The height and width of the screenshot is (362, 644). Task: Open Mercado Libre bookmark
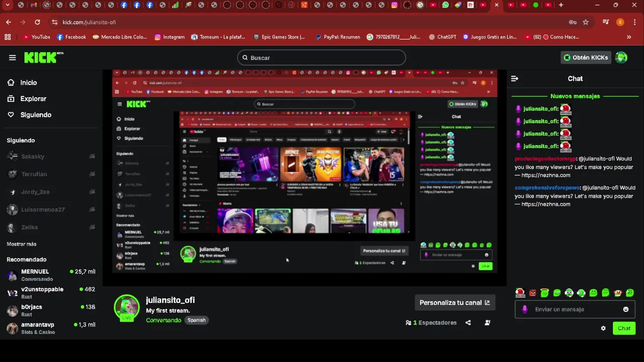tap(120, 37)
